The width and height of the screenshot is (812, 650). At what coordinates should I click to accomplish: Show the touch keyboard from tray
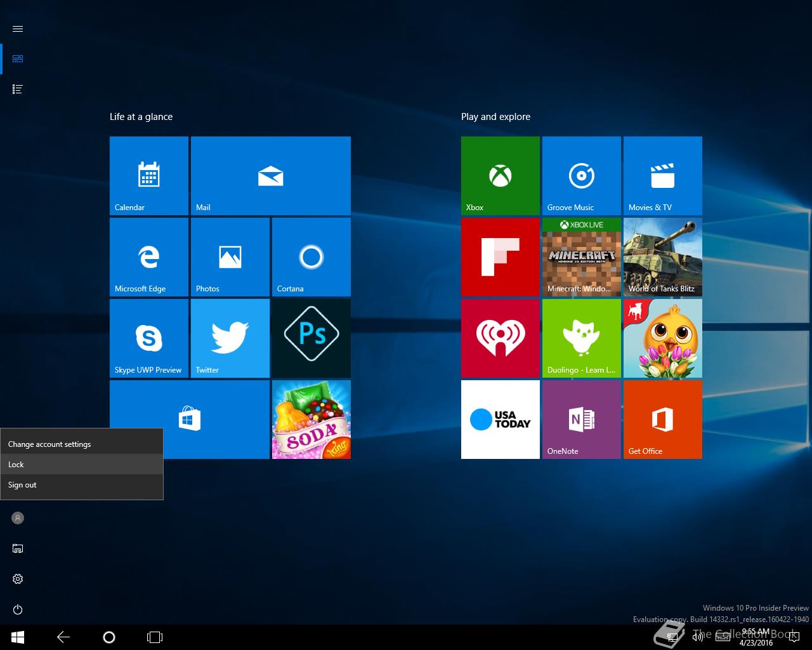tap(723, 637)
